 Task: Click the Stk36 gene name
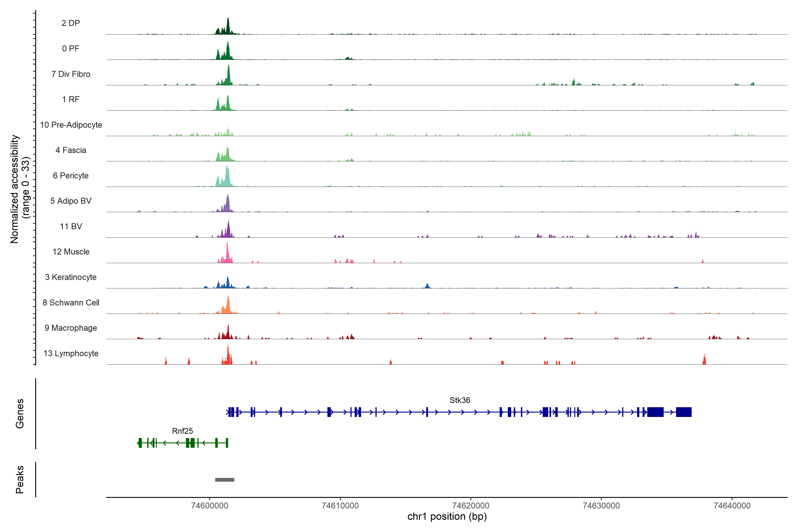460,400
